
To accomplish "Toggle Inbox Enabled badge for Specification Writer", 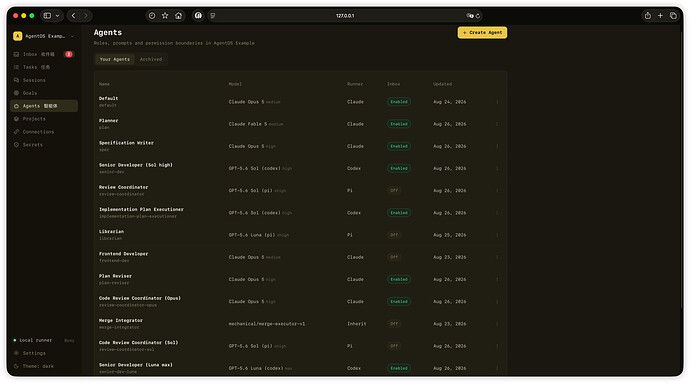I will coord(399,146).
